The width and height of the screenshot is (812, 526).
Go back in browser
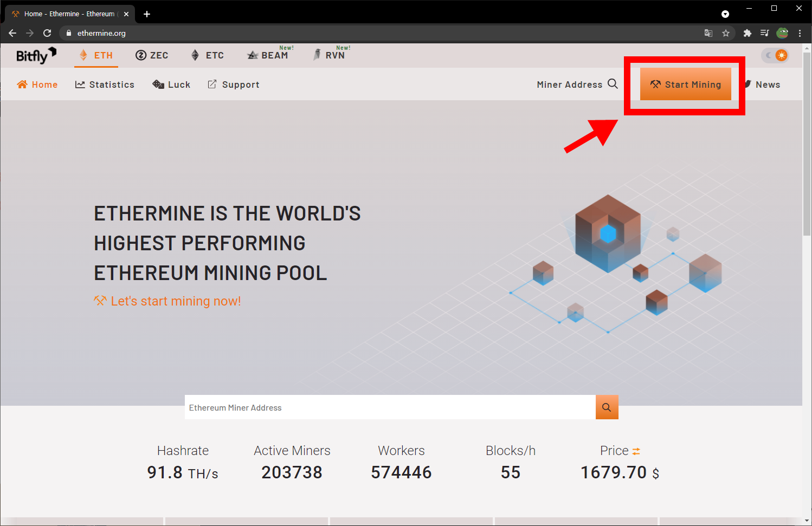tap(12, 33)
